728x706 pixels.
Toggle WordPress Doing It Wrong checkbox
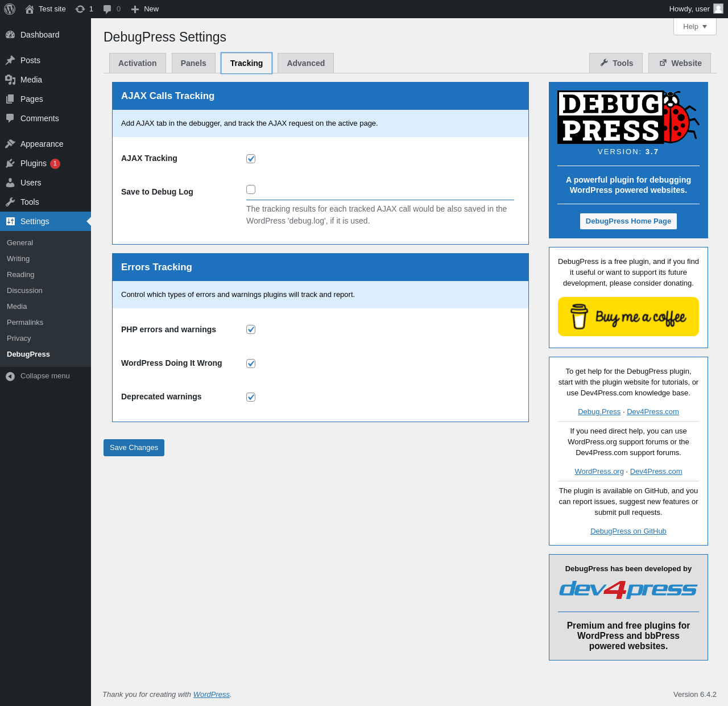coord(251,364)
